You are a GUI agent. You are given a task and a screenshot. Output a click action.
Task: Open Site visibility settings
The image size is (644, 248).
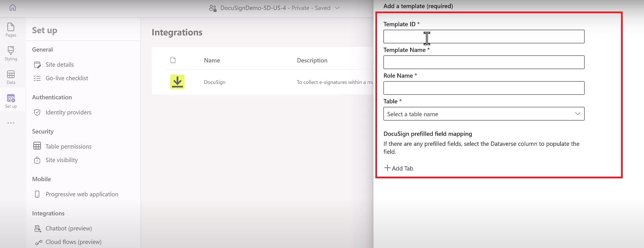click(x=61, y=160)
